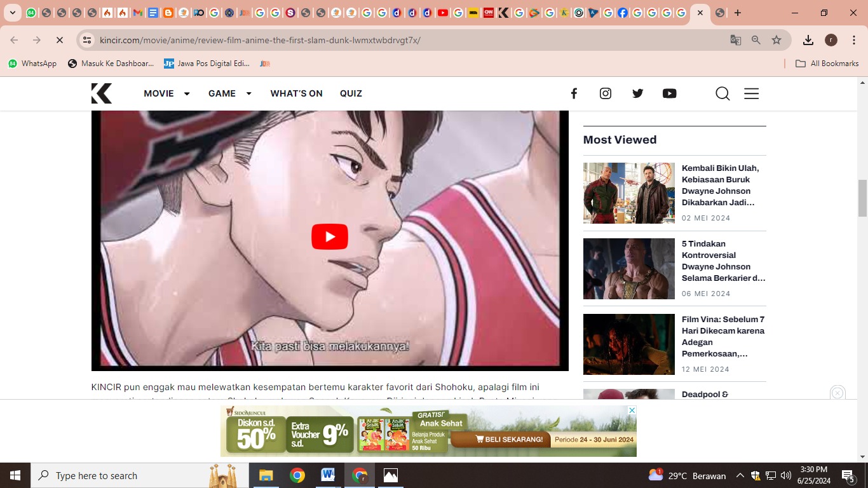Click the zoom magnifier icon in the address bar
This screenshot has width=868, height=488.
tap(756, 40)
